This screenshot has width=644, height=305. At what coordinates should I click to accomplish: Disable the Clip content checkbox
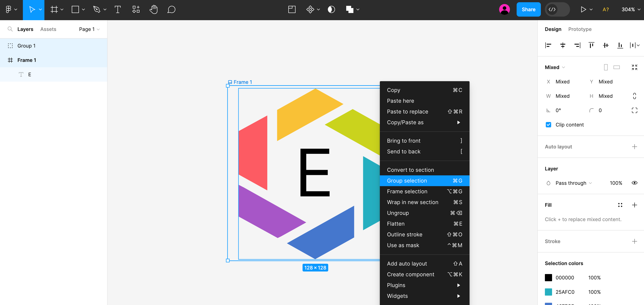coord(548,124)
